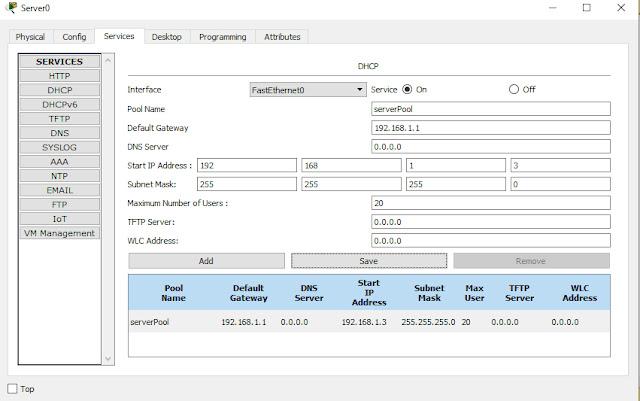Screen dimensions: 640x401
Task: Open the Attributes tab
Action: (x=282, y=37)
